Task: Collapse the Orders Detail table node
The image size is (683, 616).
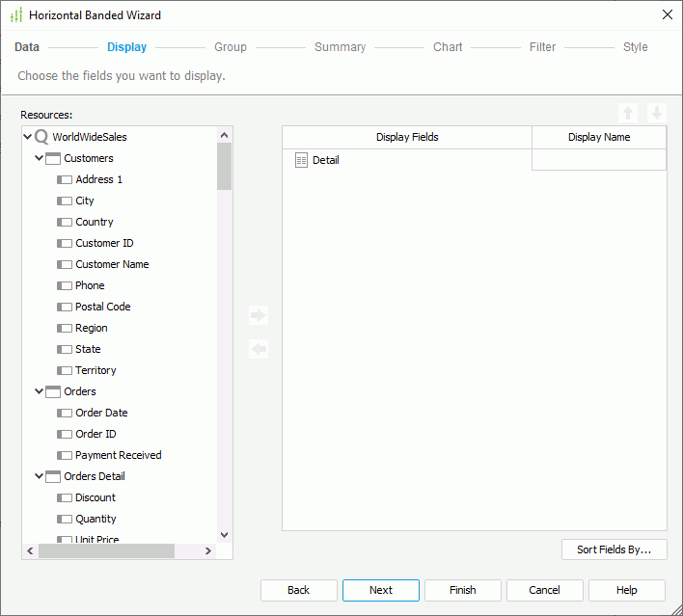Action: pos(40,476)
